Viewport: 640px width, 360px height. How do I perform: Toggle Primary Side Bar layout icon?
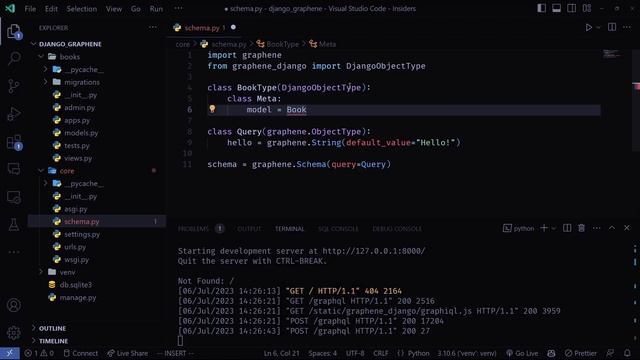click(x=541, y=8)
